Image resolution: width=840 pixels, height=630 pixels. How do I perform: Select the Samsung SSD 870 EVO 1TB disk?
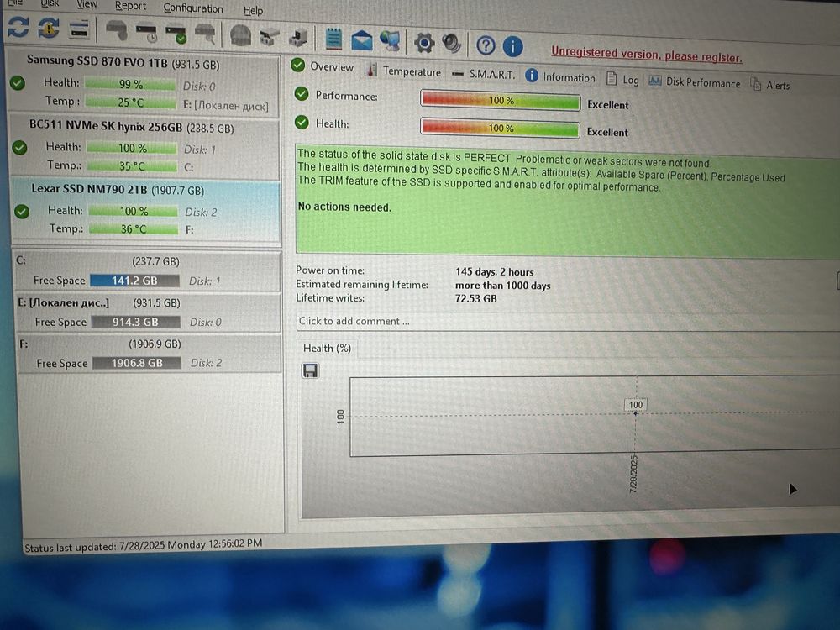[x=144, y=82]
